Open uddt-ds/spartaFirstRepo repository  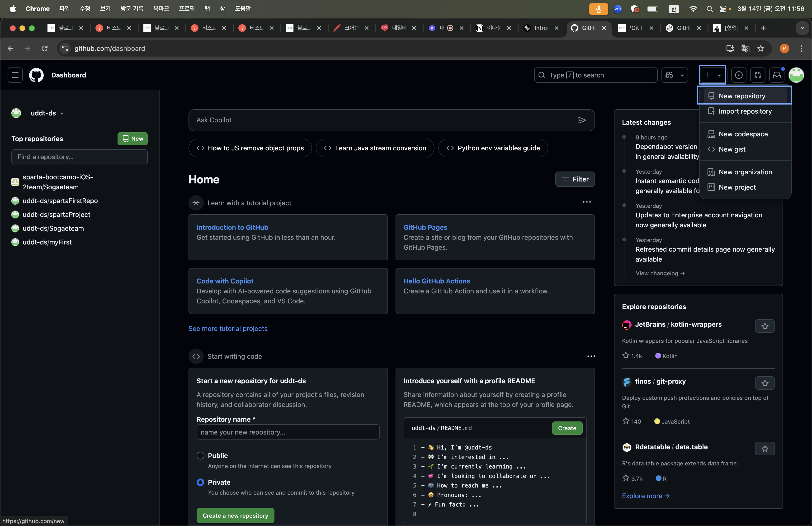click(60, 201)
